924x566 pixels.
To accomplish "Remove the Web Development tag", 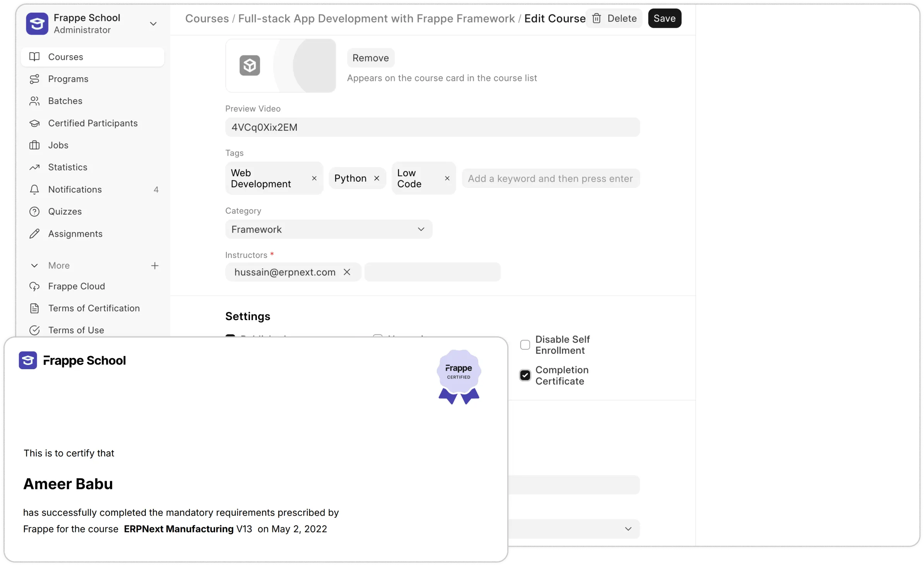I will [x=314, y=178].
